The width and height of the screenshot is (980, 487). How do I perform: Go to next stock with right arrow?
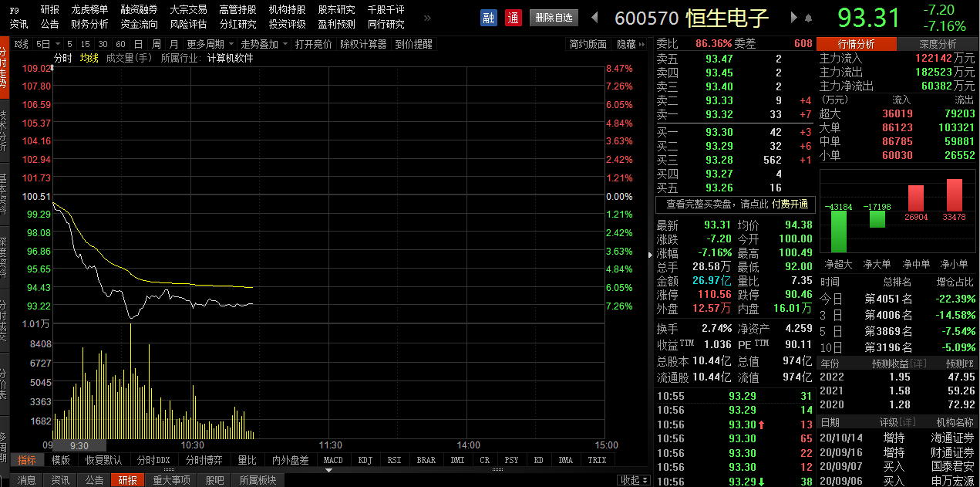(794, 18)
